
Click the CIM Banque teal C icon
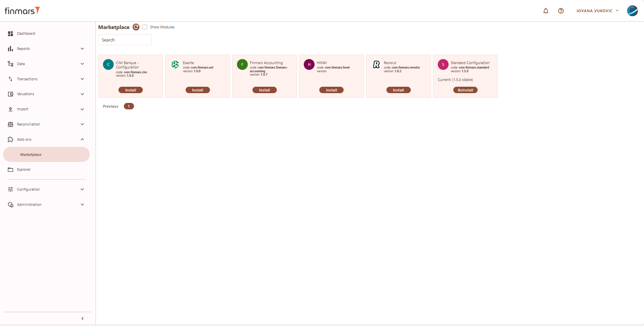click(x=108, y=64)
